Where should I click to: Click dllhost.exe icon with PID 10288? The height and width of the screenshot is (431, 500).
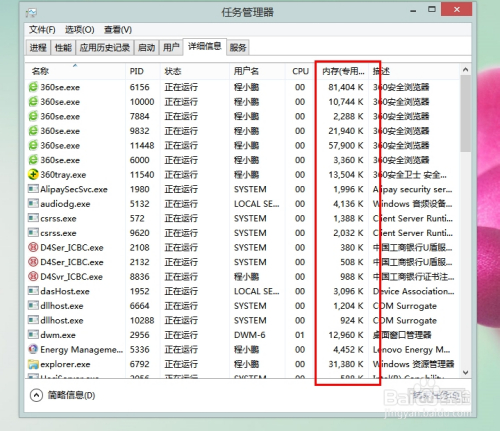coord(33,320)
